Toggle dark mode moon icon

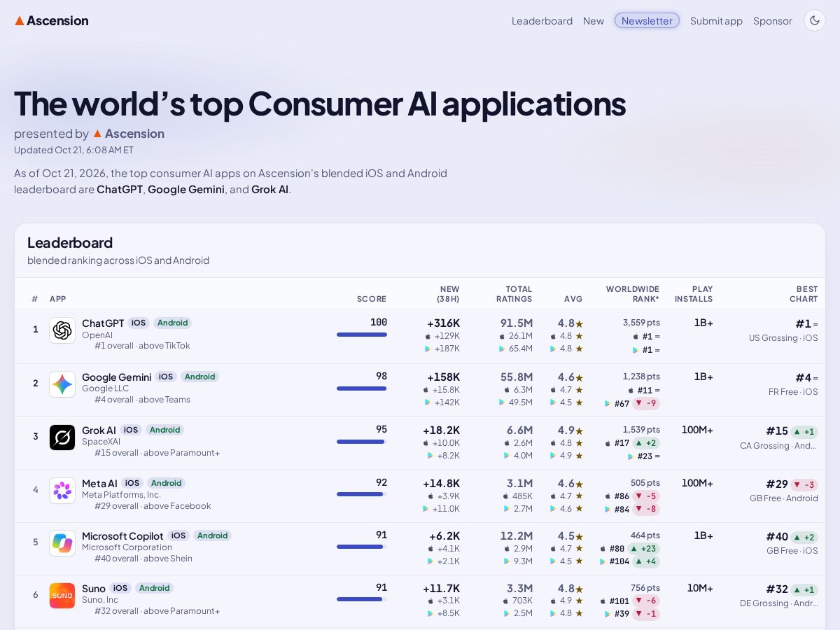point(815,20)
